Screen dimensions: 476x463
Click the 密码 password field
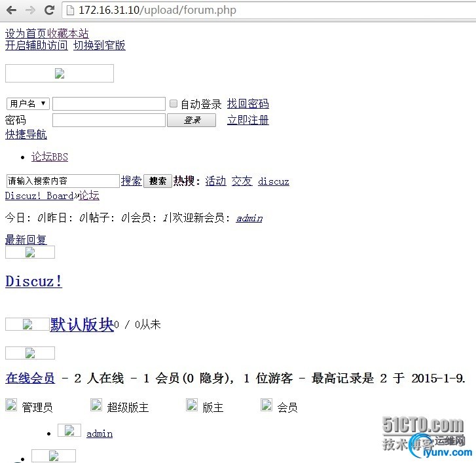click(109, 120)
